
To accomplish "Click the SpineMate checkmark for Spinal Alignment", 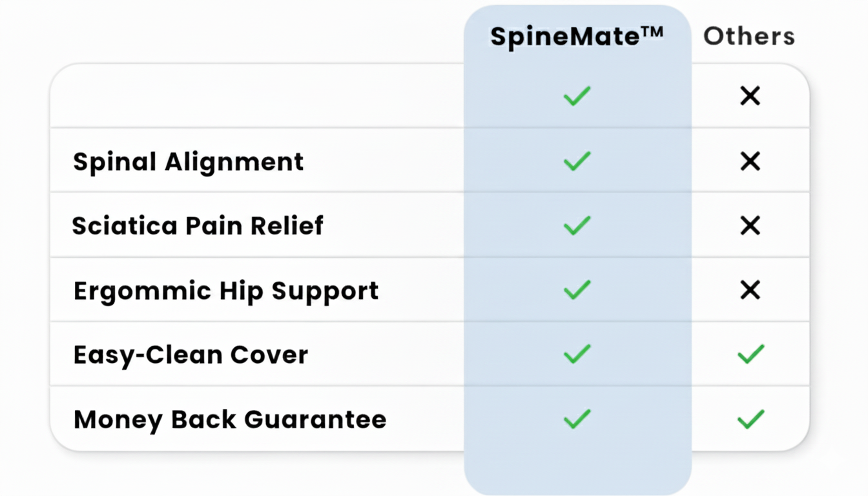I will (577, 161).
